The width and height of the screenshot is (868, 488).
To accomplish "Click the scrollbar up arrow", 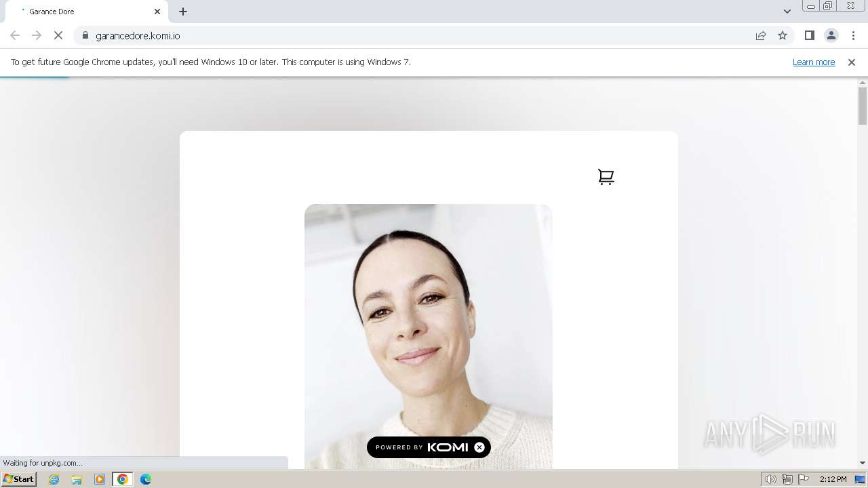I will [863, 82].
